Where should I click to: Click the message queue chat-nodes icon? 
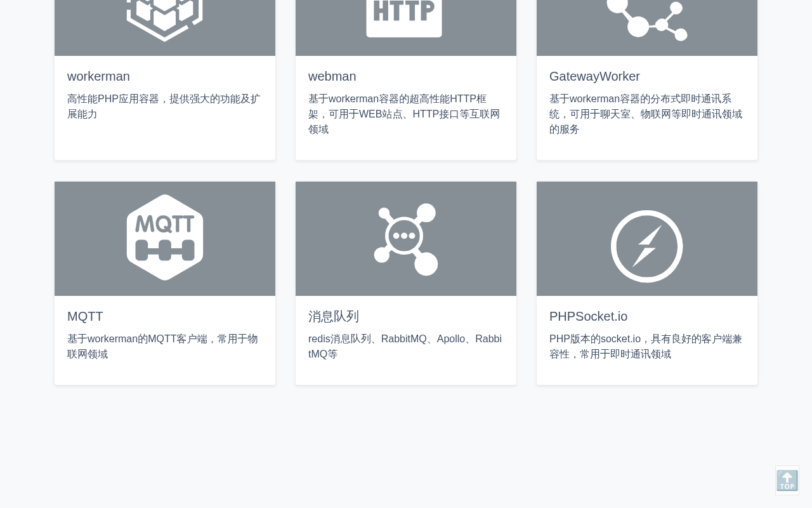(406, 239)
